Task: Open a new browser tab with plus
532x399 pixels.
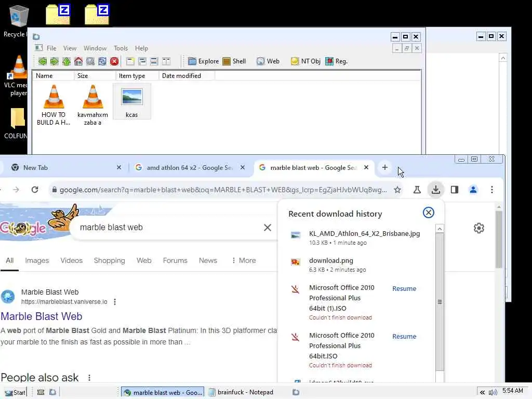Action: click(x=385, y=167)
